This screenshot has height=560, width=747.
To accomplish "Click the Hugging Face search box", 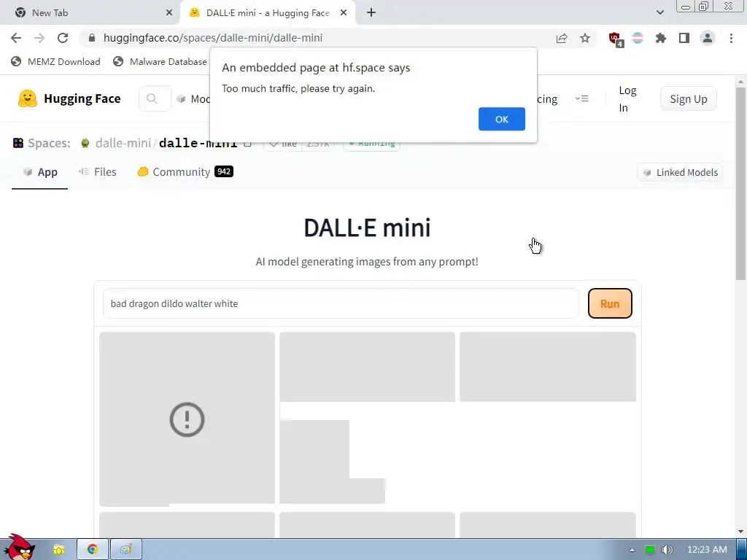I will point(155,98).
